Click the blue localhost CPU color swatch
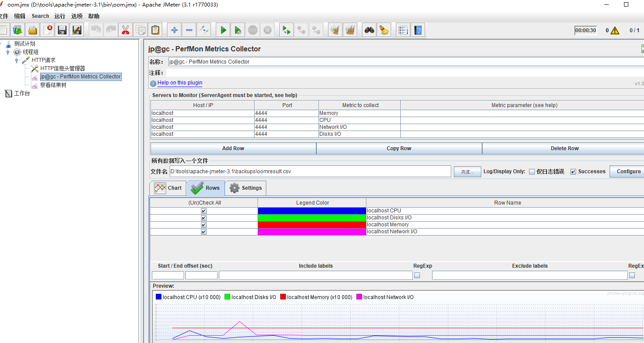This screenshot has height=343, width=644. 312,211
